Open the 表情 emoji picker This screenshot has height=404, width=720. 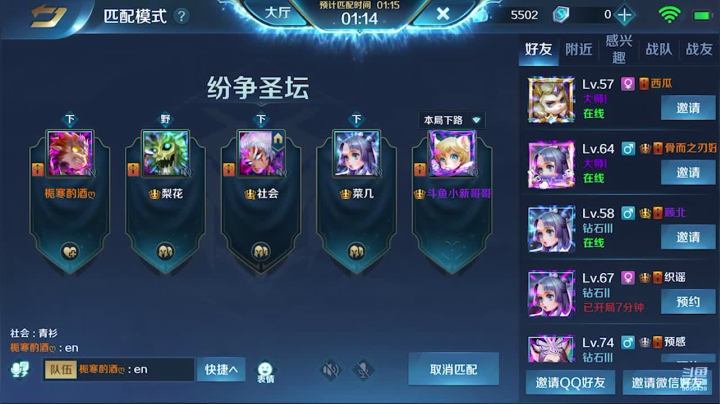point(265,372)
